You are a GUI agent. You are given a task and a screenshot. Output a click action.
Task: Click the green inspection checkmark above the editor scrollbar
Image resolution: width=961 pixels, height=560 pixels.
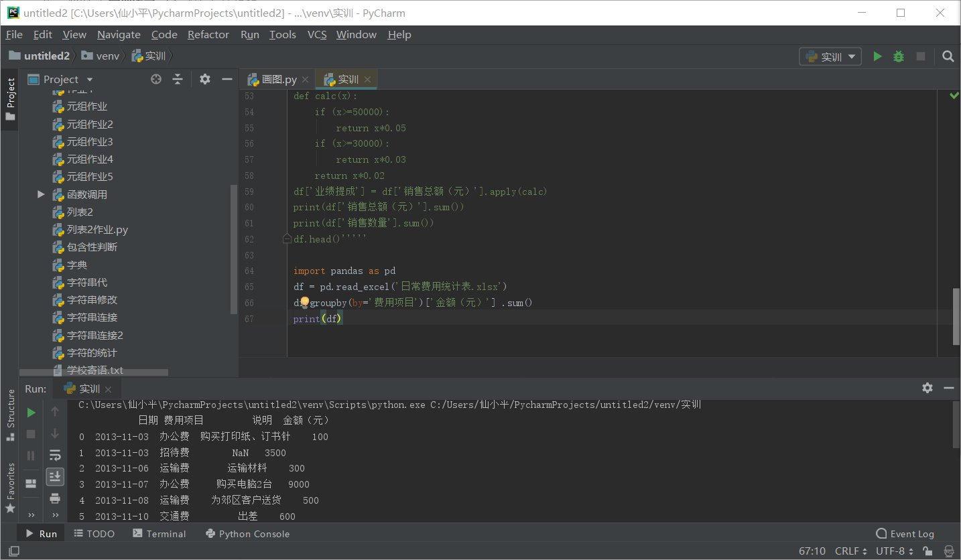point(954,96)
